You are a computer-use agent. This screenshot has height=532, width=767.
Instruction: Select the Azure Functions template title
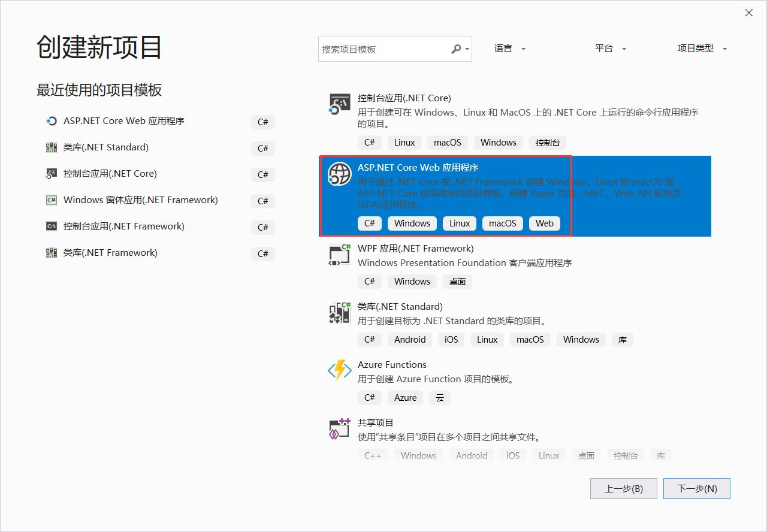pos(392,364)
